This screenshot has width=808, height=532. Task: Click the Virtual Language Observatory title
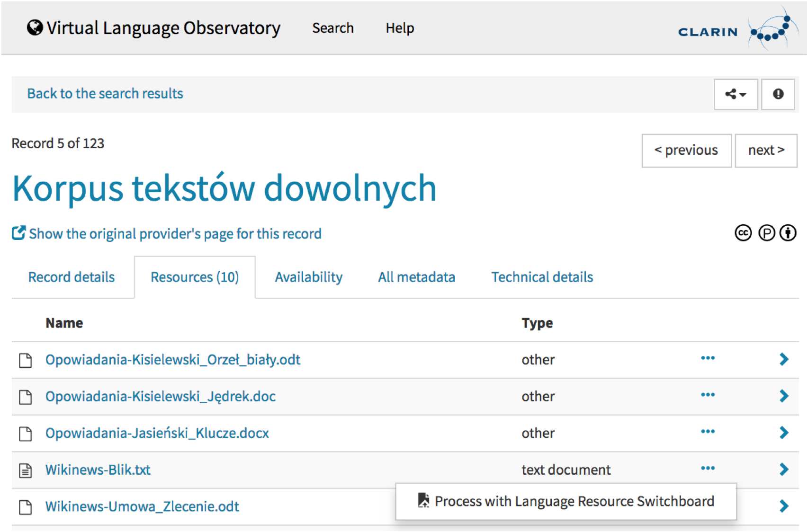coord(163,28)
